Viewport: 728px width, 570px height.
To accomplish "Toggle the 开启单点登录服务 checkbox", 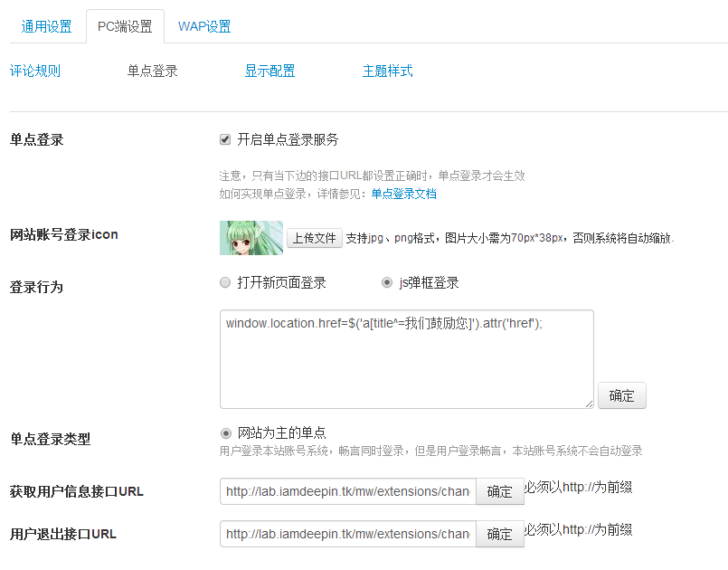I will click(x=225, y=139).
